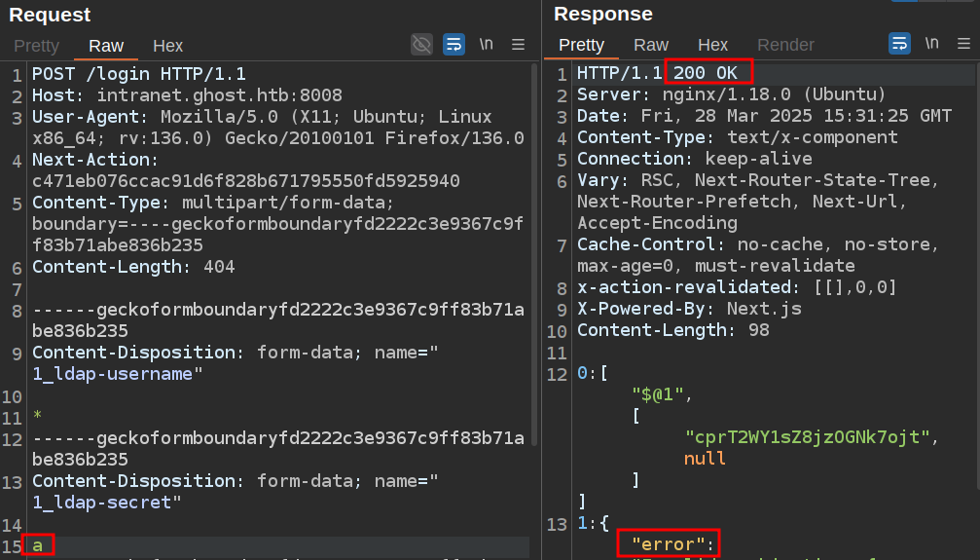Open the Response panel hamburger options menu
The width and height of the screenshot is (980, 560).
pyautogui.click(x=963, y=44)
